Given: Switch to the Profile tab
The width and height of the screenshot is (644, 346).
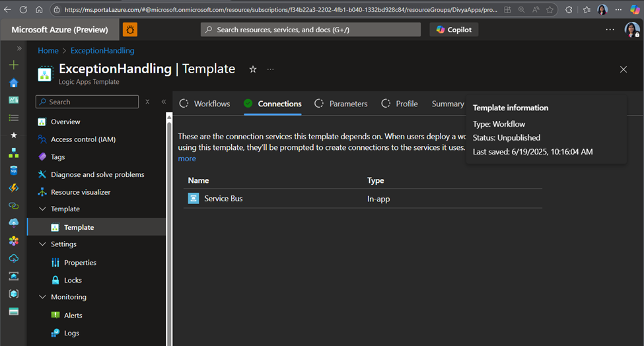Looking at the screenshot, I should click(x=400, y=104).
